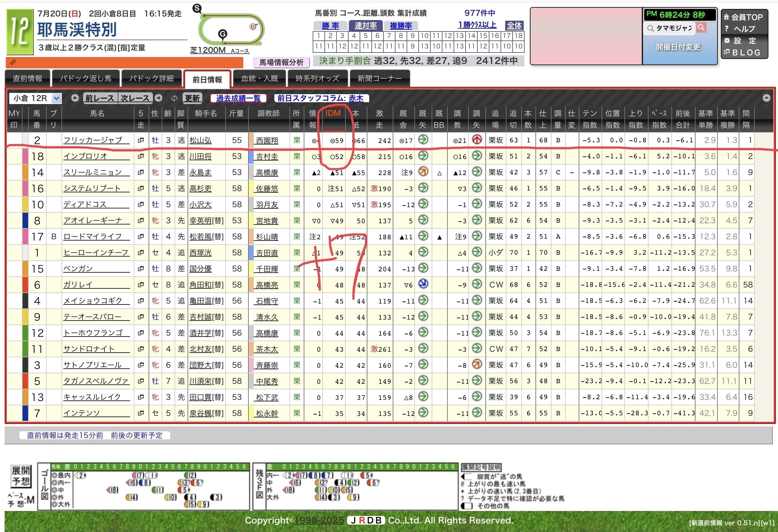Click the settings gear icon 設定
Image resolution: width=778 pixels, height=532 pixels.
coord(727,40)
